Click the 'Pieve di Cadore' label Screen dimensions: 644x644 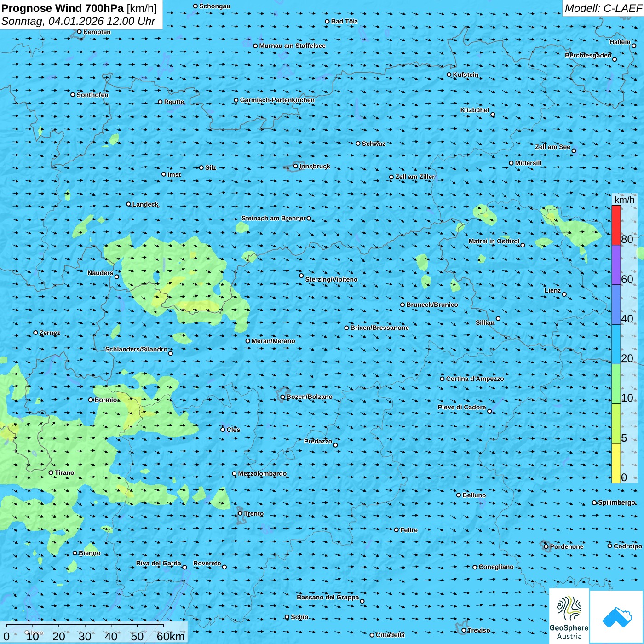point(462,407)
